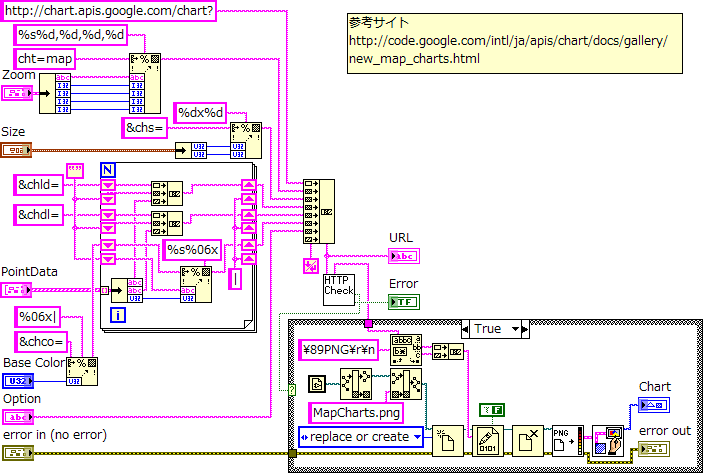Select the Read PNG File node
This screenshot has width=703, height=473.
[x=567, y=440]
